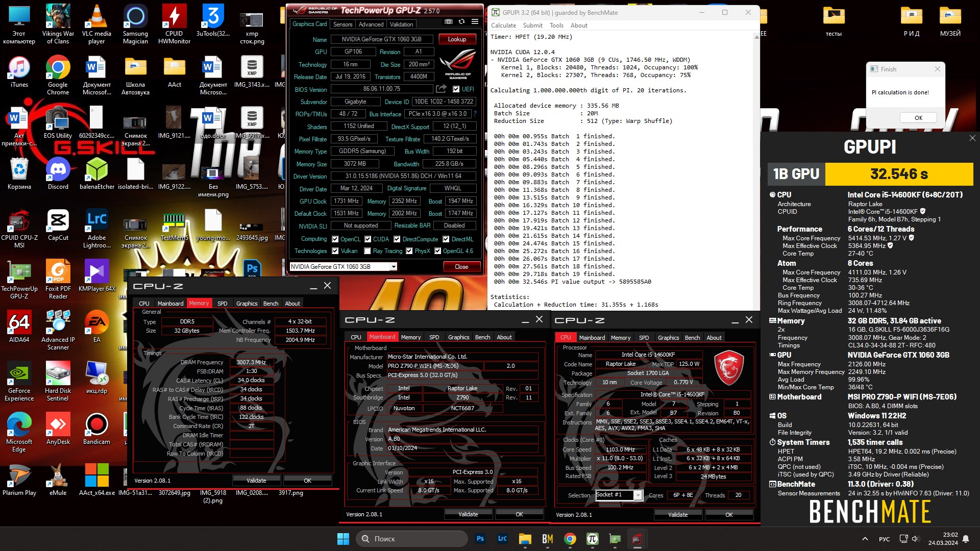
Task: Open the Submit menu in GPUPI
Action: (x=533, y=26)
